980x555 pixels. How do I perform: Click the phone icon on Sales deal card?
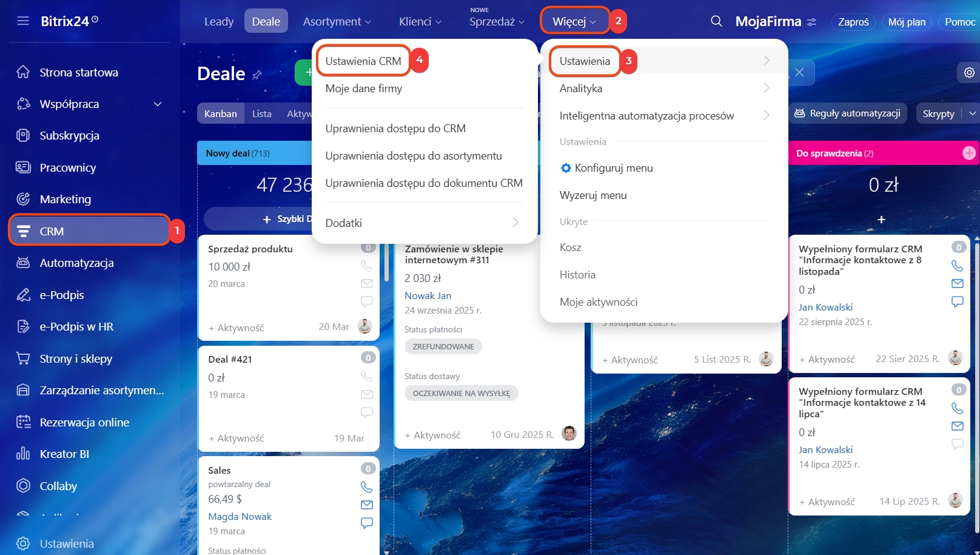pos(366,487)
